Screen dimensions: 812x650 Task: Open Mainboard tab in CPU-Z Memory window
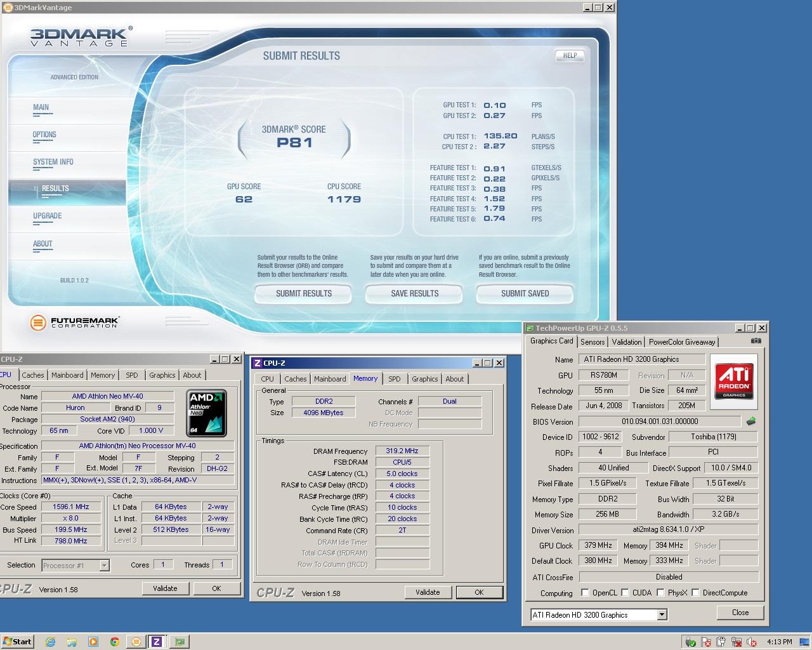330,379
